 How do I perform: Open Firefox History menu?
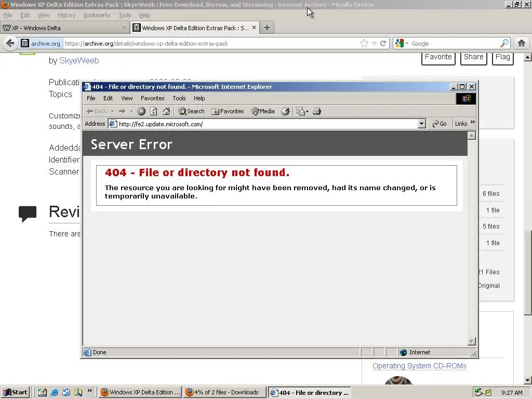point(66,15)
